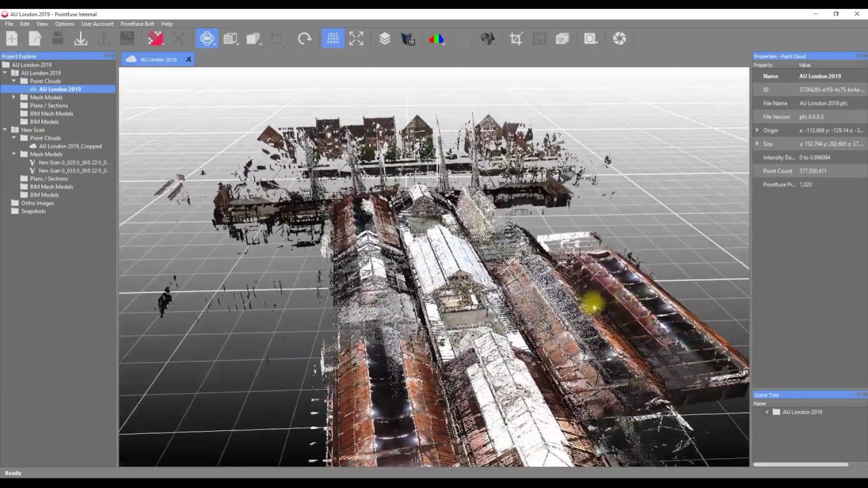The image size is (868, 488).
Task: Click the zoom extents arrows icon
Action: 356,39
